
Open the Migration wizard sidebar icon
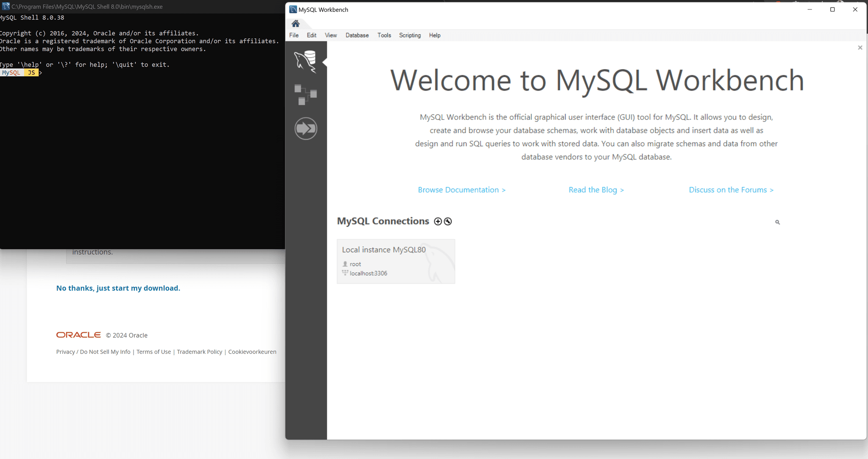pyautogui.click(x=306, y=128)
